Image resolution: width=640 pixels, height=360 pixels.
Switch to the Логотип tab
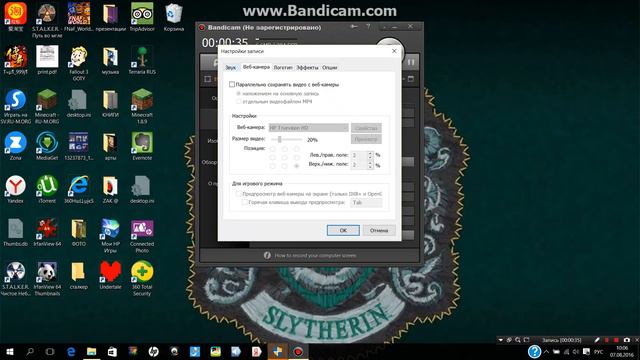tap(283, 67)
